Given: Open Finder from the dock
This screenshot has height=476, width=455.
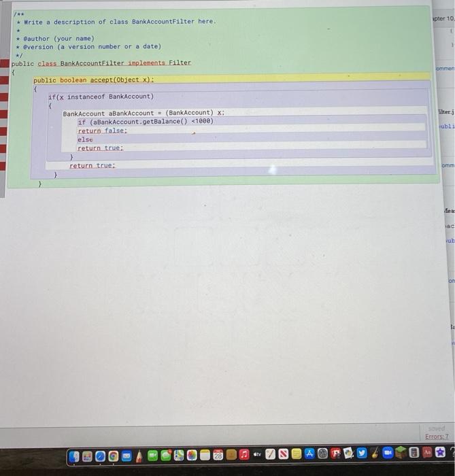Looking at the screenshot, I should tap(73, 456).
